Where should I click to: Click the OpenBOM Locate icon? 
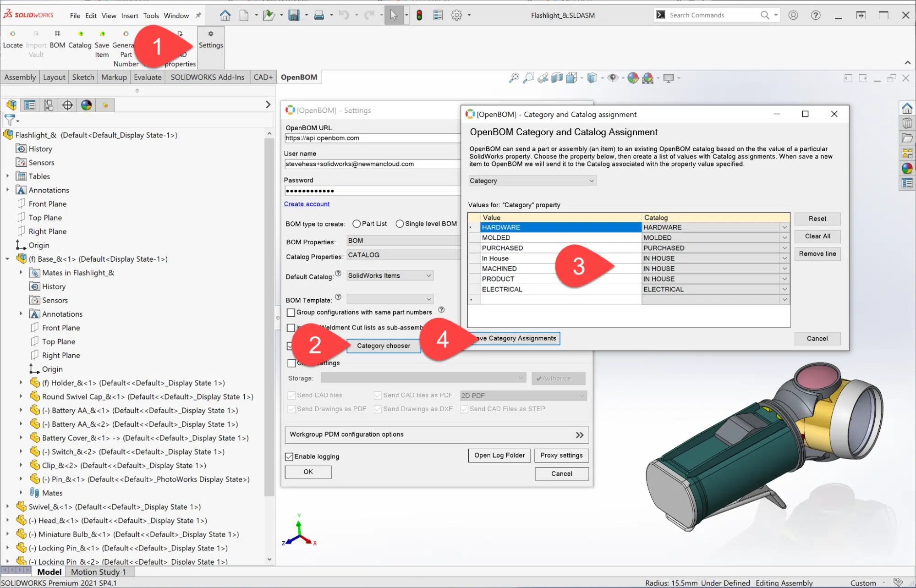(13, 40)
